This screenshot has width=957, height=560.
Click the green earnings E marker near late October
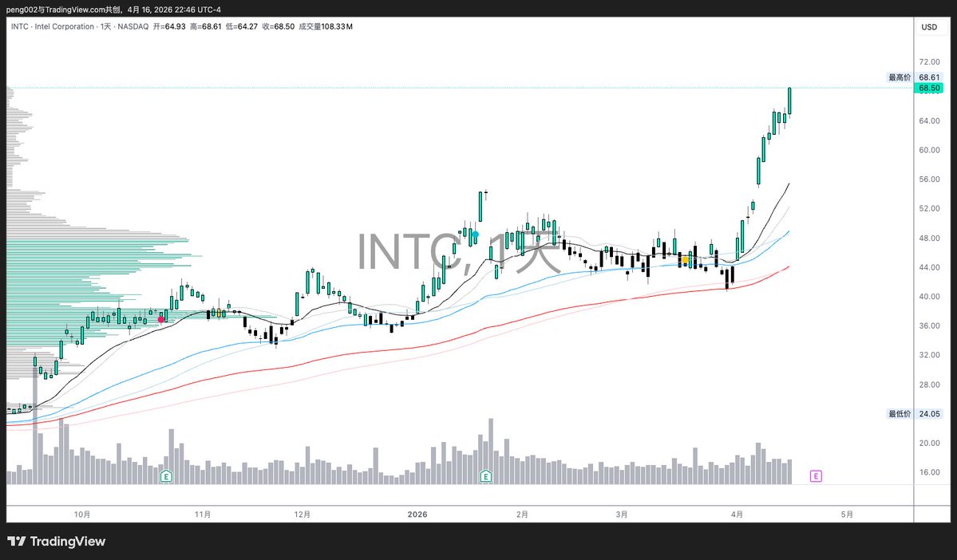point(166,475)
